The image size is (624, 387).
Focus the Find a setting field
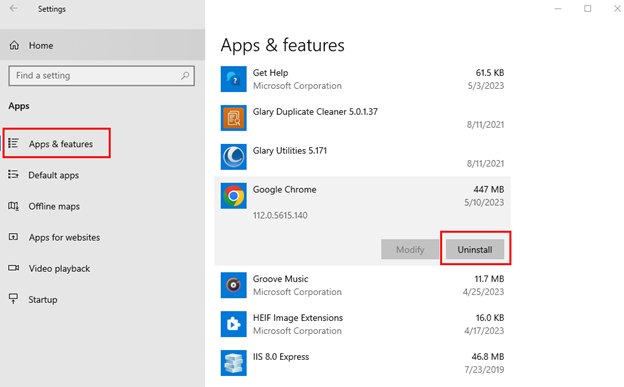point(101,76)
